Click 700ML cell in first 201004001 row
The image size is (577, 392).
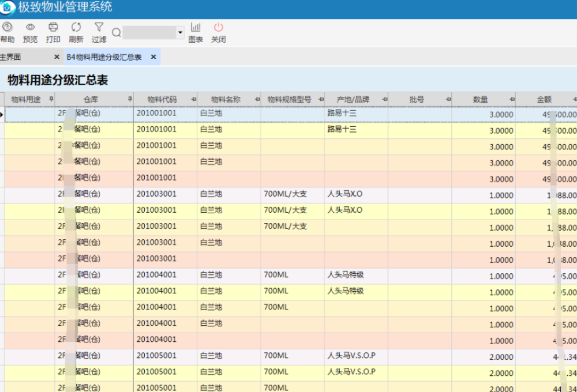pos(276,275)
